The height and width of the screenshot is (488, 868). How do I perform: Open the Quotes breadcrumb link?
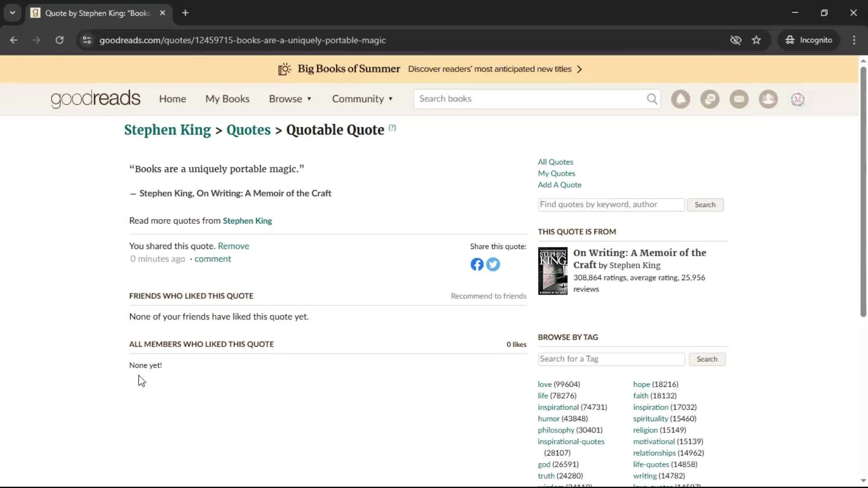249,130
